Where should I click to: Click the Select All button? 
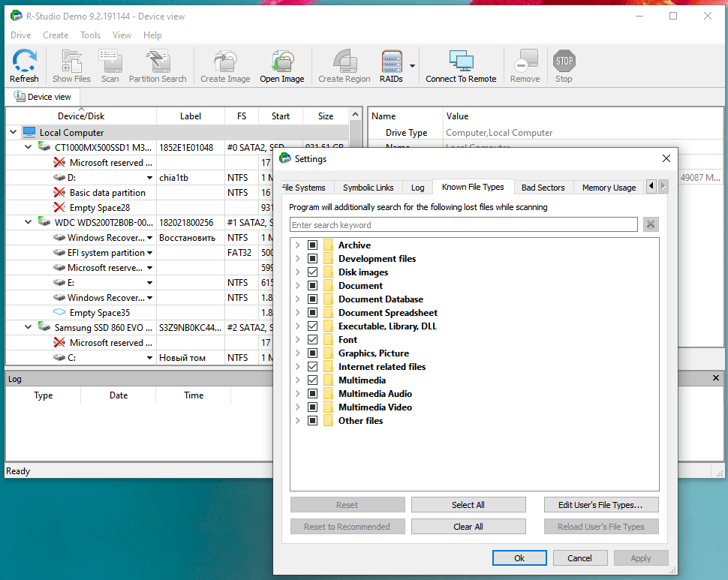468,504
